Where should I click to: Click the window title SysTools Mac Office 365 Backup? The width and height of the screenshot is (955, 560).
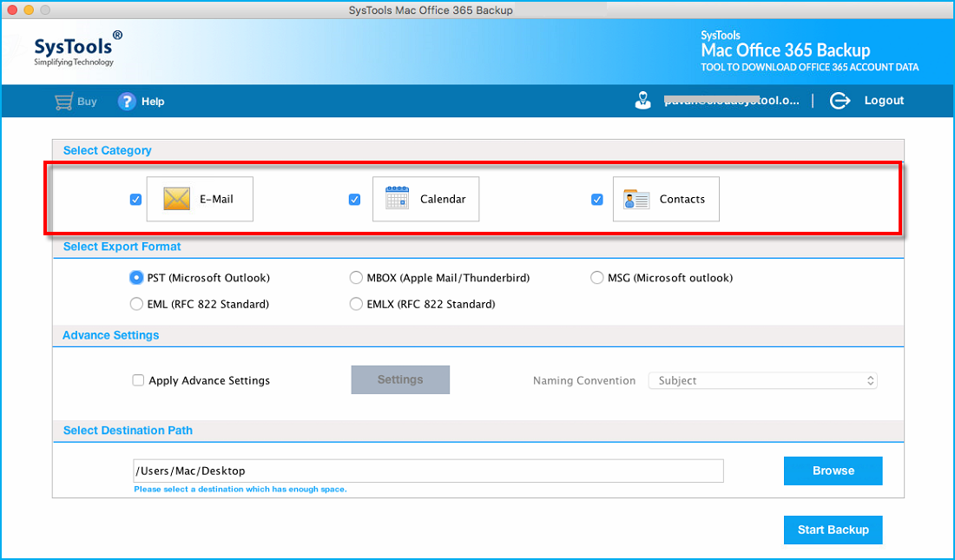pyautogui.click(x=431, y=10)
